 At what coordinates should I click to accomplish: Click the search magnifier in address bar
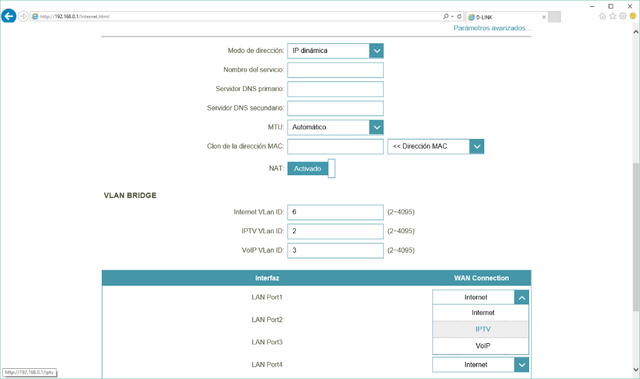(x=446, y=16)
